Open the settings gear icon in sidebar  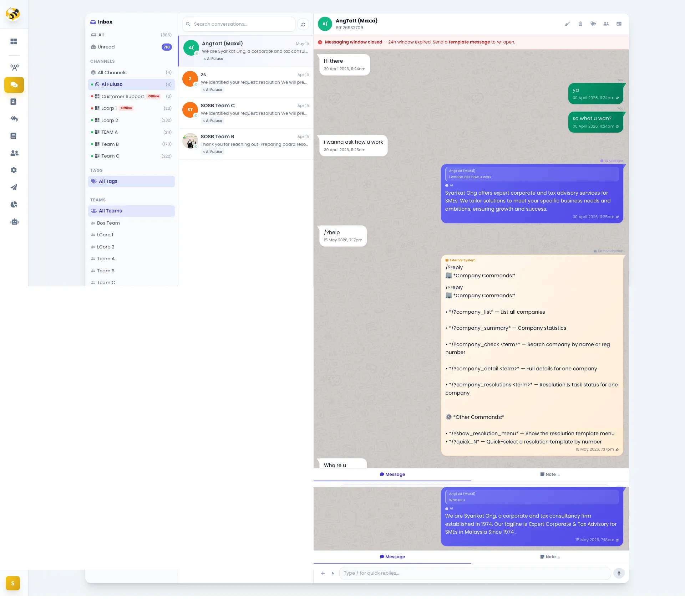(x=14, y=170)
